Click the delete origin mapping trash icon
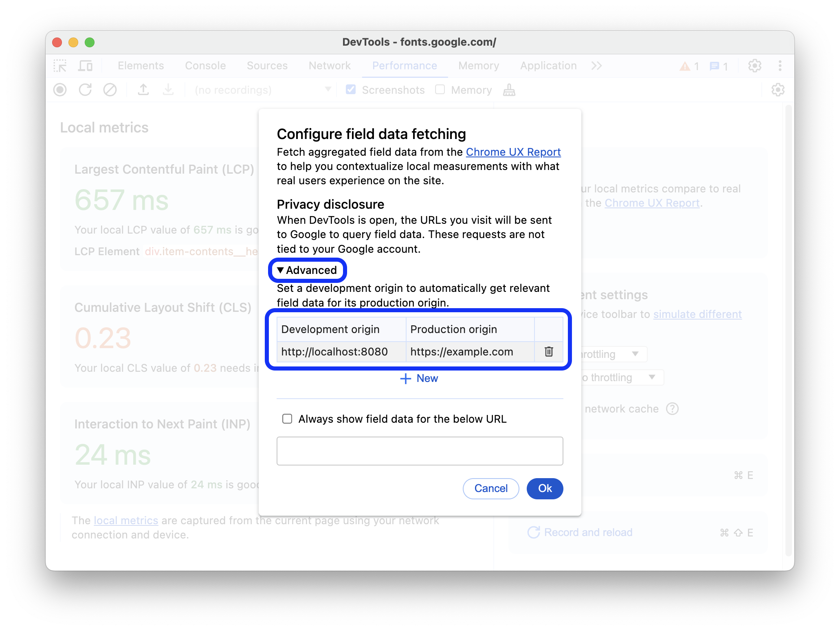The image size is (840, 631). coord(548,350)
